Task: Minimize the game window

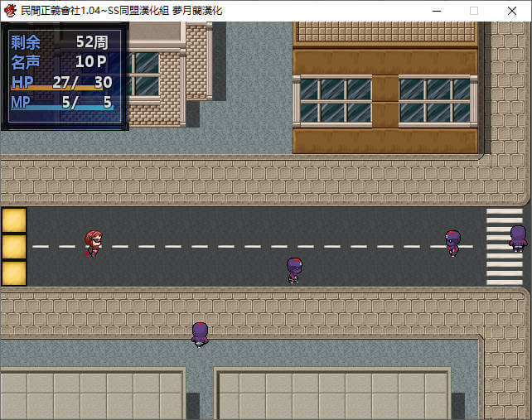Action: pos(435,11)
